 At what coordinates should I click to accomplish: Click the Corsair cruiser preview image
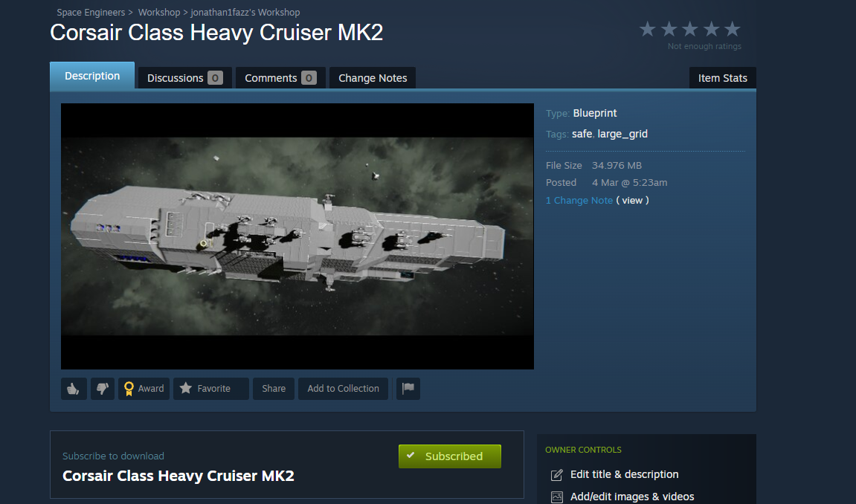click(x=297, y=236)
